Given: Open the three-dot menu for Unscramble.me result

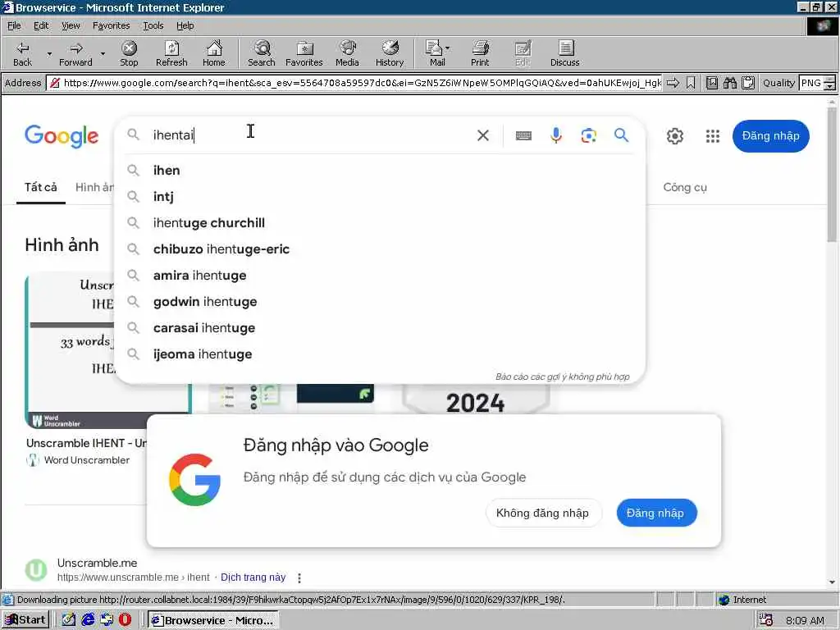Looking at the screenshot, I should [299, 578].
